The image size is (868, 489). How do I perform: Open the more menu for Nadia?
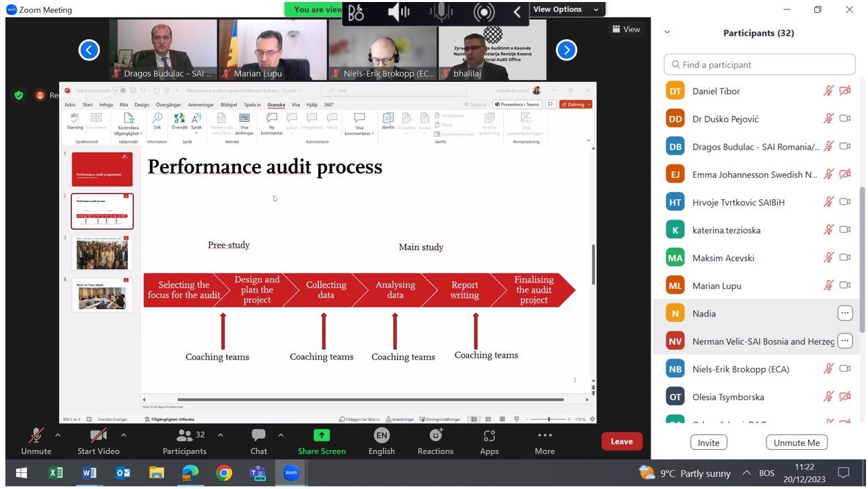click(x=845, y=313)
